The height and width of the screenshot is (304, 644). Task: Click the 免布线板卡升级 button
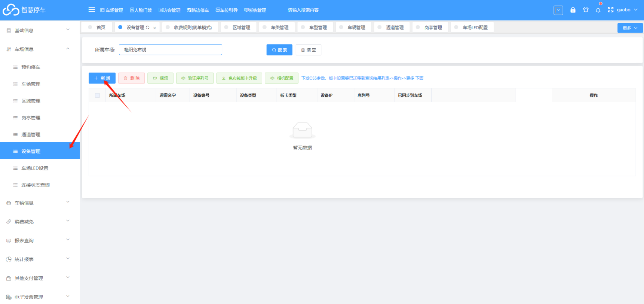coord(239,78)
